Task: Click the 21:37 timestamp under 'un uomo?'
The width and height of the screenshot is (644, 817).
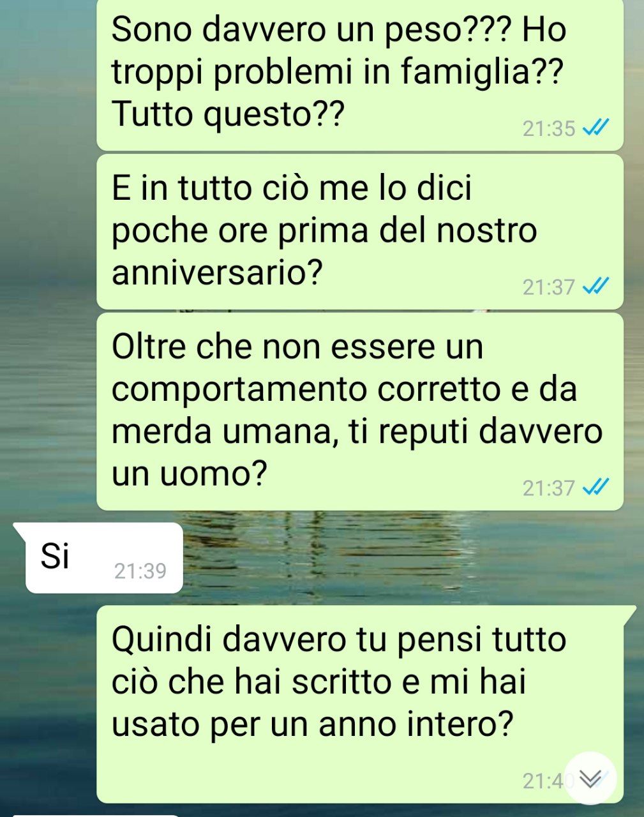Action: [x=549, y=488]
